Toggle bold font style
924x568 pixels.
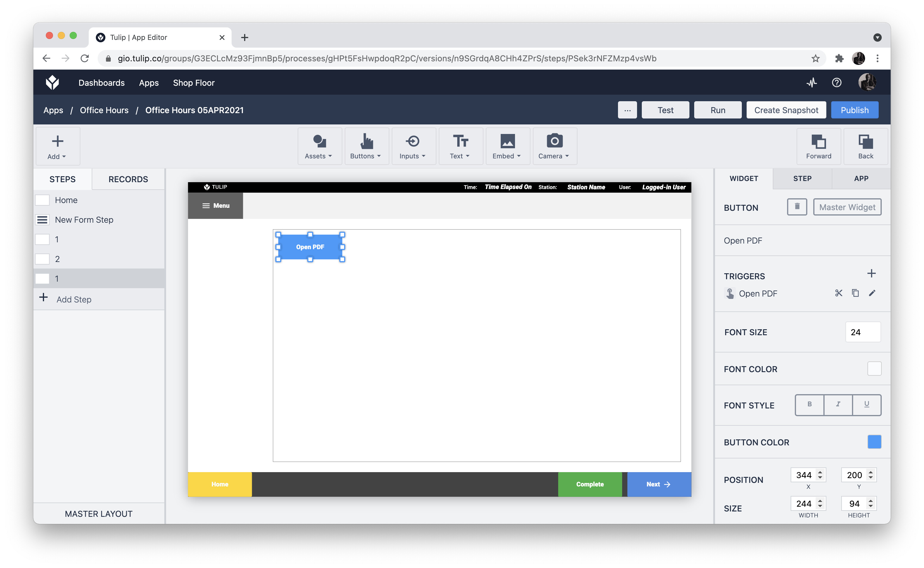(x=809, y=405)
